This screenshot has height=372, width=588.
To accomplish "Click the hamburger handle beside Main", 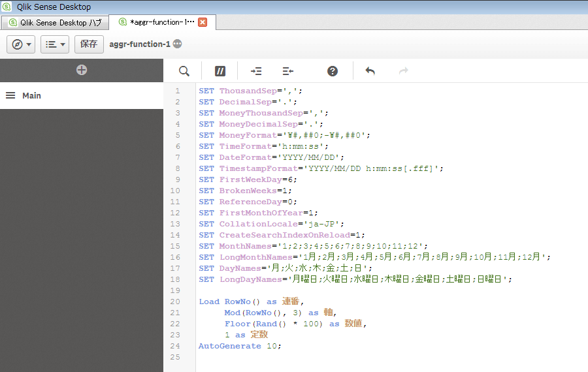I will coord(10,95).
